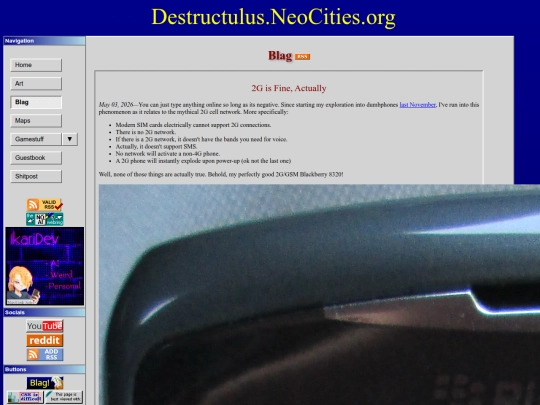540x405 pixels.
Task: Click 'Well, none of those things' sentence
Action: [221, 175]
